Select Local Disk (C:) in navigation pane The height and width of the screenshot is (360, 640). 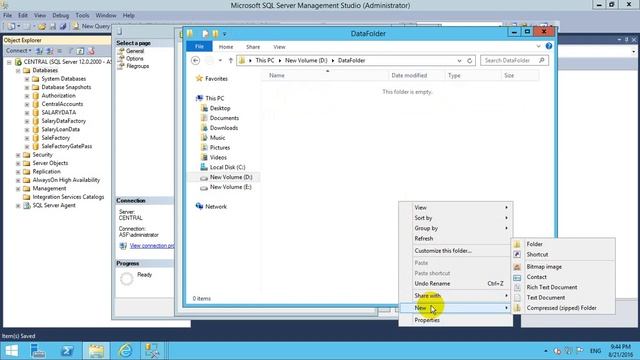(x=227, y=167)
